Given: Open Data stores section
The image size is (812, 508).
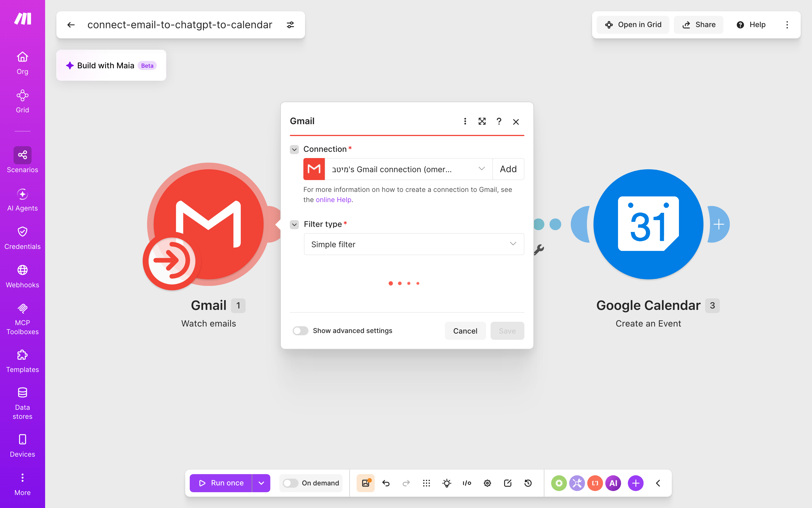Looking at the screenshot, I should click(x=23, y=403).
